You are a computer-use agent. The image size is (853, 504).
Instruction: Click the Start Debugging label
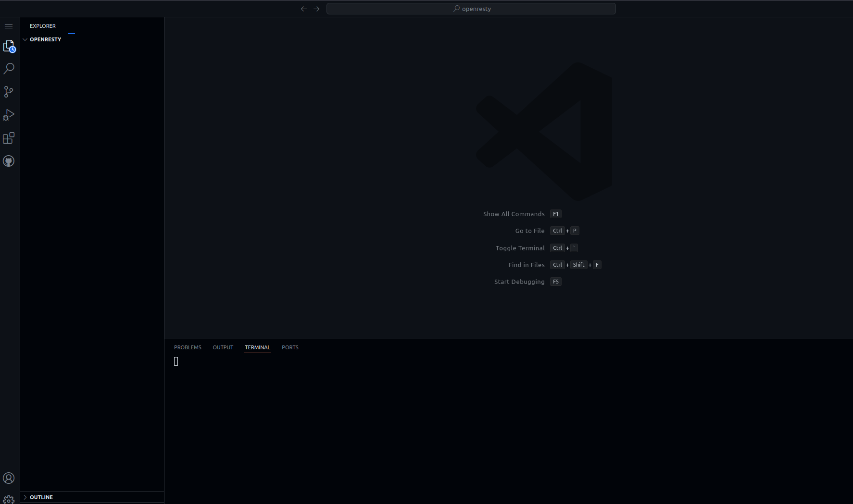tap(519, 282)
